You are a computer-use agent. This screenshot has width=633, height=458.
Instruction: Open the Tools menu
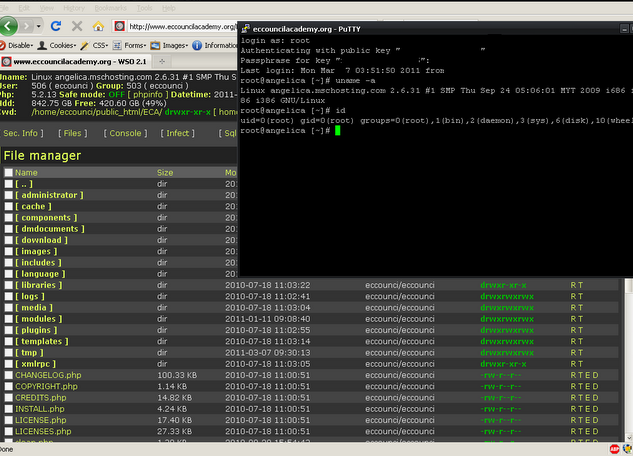pos(144,8)
